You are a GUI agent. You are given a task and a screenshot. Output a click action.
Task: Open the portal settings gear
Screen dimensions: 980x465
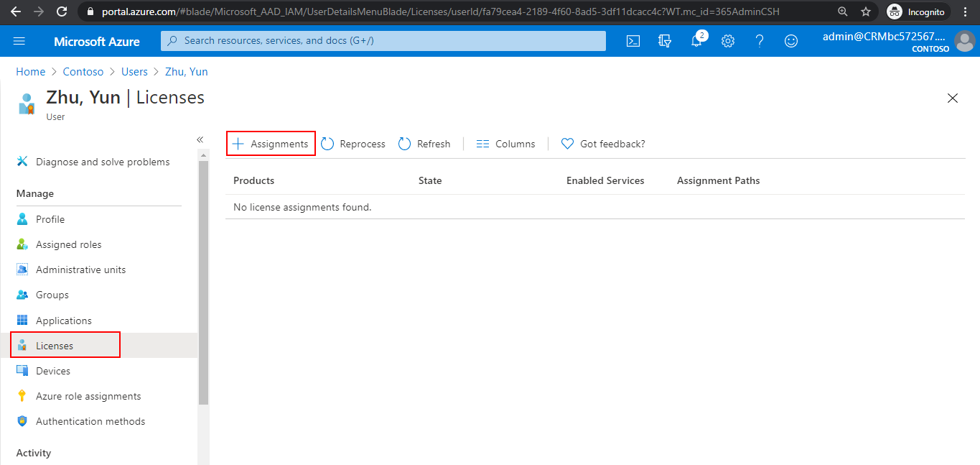click(727, 41)
